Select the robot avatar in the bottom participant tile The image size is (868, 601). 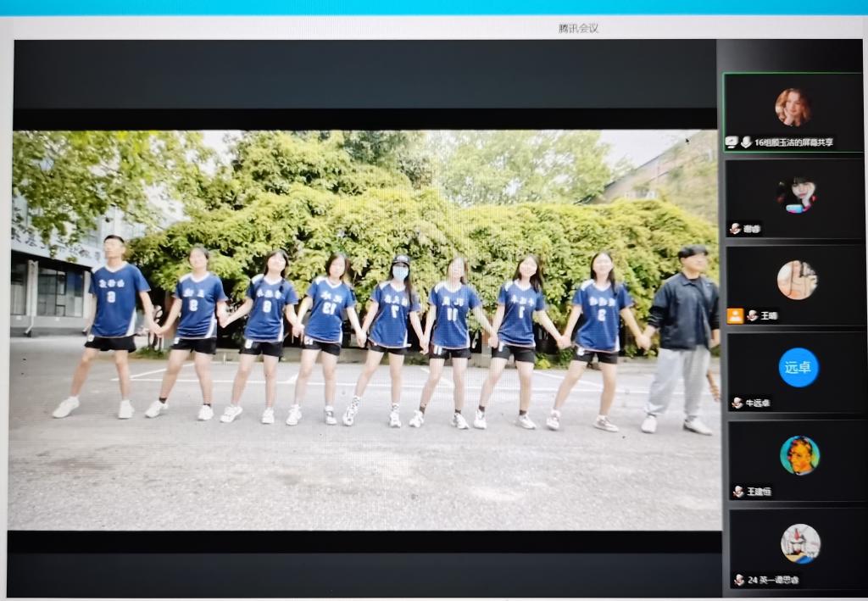800,543
